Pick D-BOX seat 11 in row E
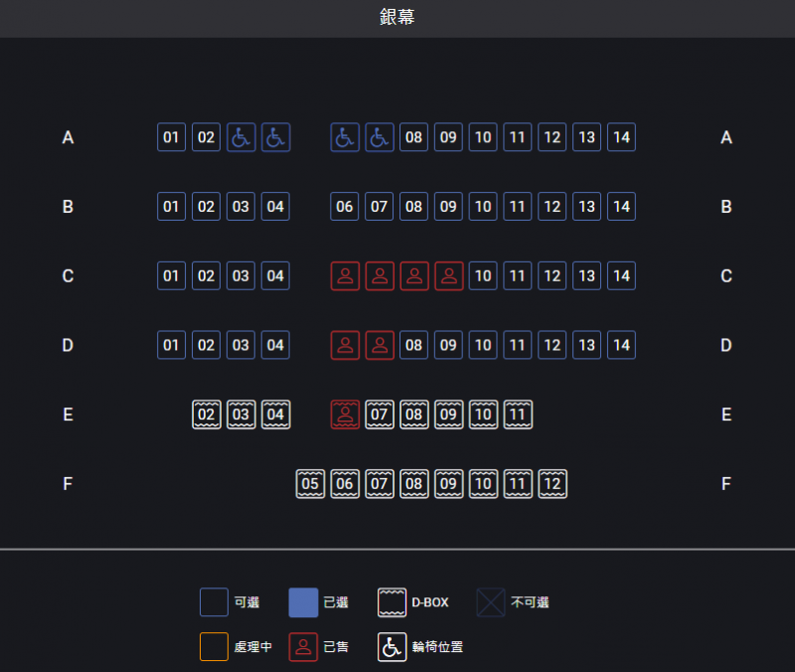The height and width of the screenshot is (672, 795). click(518, 415)
